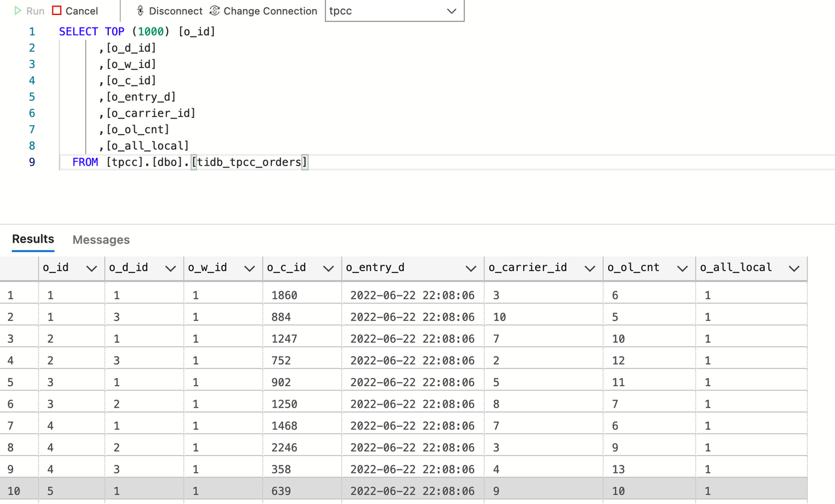The image size is (835, 504).
Task: Expand the o_id column chevron
Action: tap(91, 269)
